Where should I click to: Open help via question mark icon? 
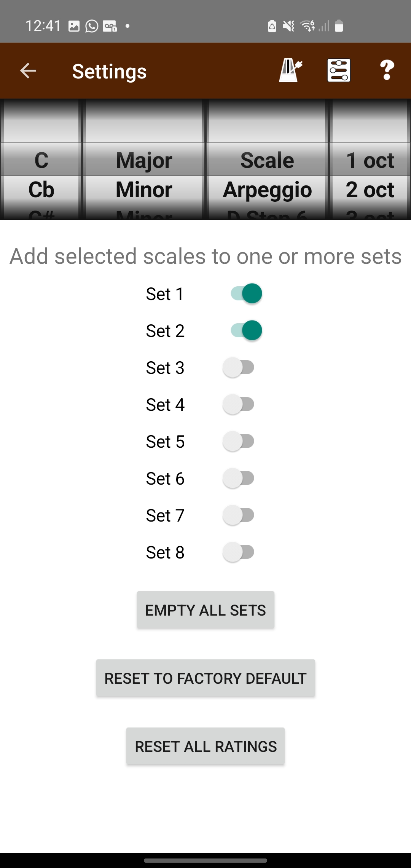(x=387, y=70)
